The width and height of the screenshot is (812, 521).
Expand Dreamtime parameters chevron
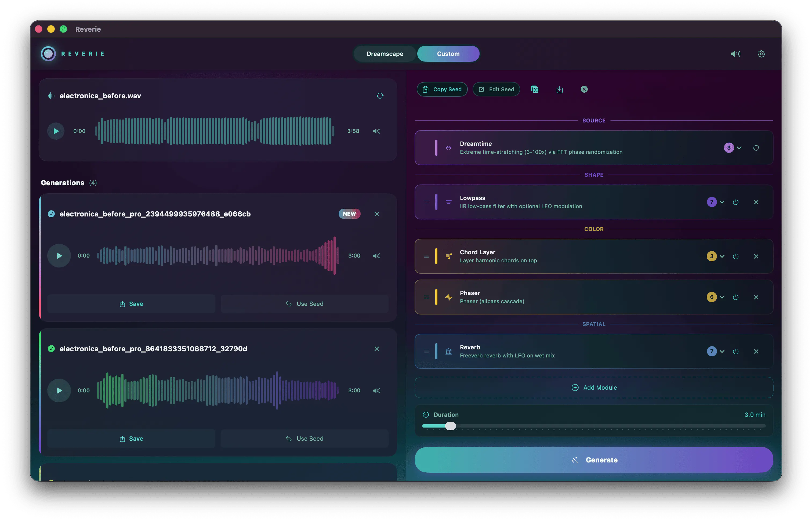pos(739,148)
